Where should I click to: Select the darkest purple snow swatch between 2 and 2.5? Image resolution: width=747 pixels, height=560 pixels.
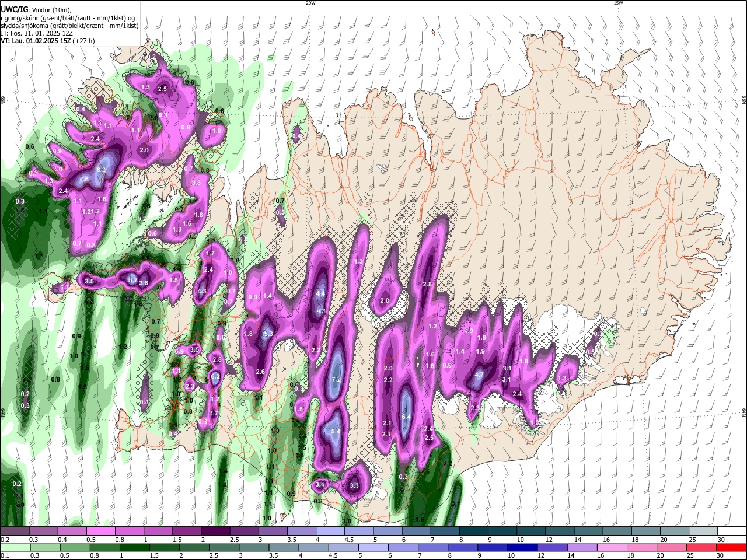(x=215, y=531)
